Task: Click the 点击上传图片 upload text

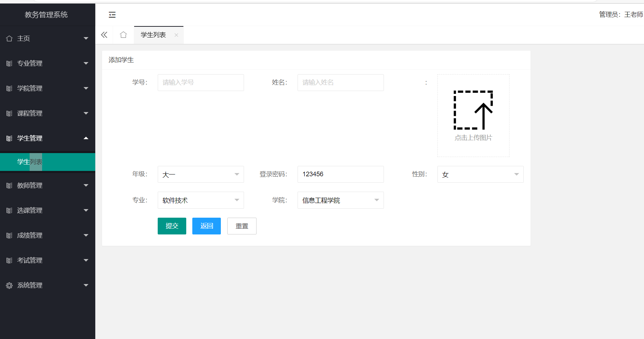Action: point(473,138)
